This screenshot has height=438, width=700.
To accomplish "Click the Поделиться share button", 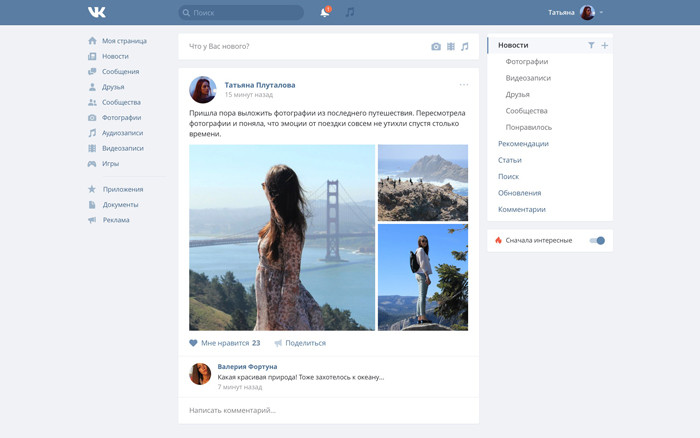I will coord(300,343).
